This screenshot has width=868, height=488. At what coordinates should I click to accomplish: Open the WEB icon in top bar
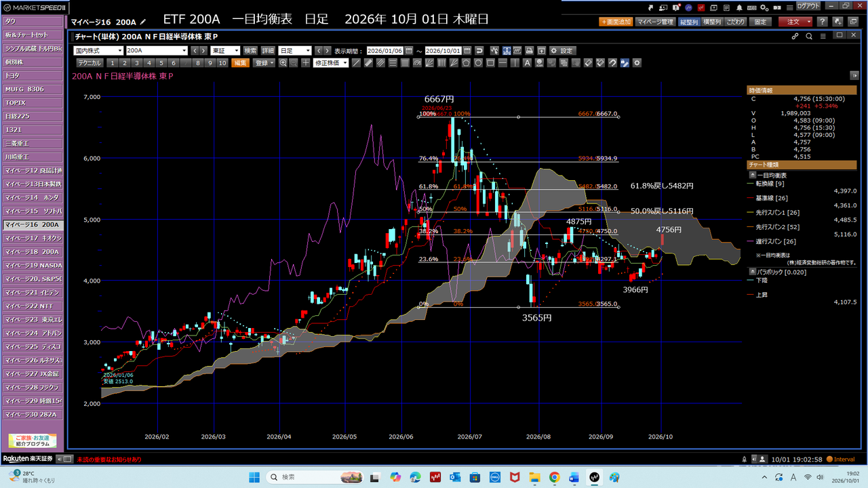(751, 8)
